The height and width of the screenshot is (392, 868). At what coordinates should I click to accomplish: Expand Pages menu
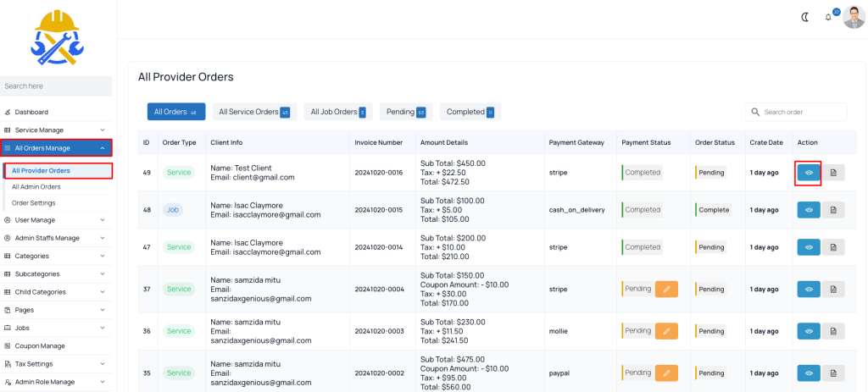pos(56,310)
